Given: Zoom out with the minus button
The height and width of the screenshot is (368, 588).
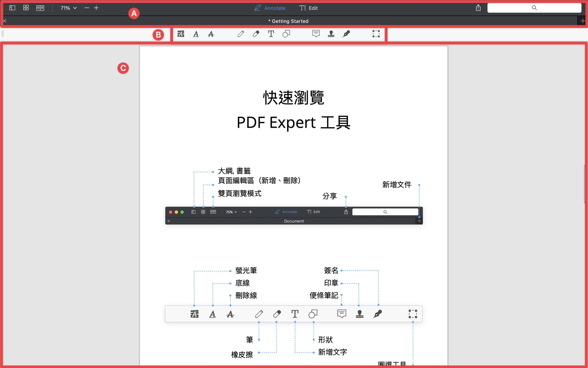Looking at the screenshot, I should 87,8.
